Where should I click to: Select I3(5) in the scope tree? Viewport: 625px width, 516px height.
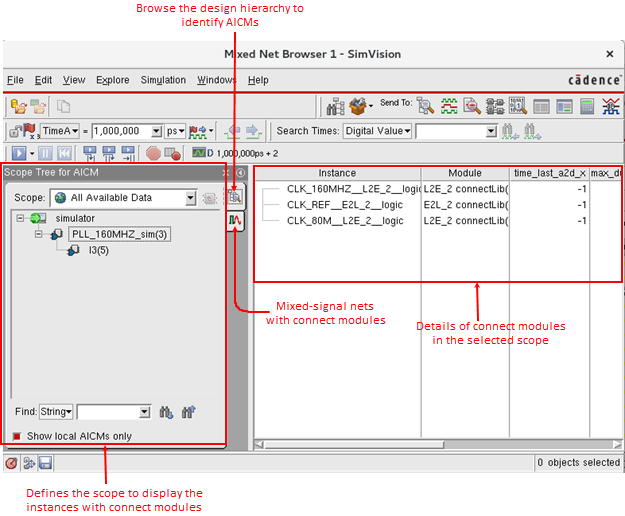click(x=98, y=250)
